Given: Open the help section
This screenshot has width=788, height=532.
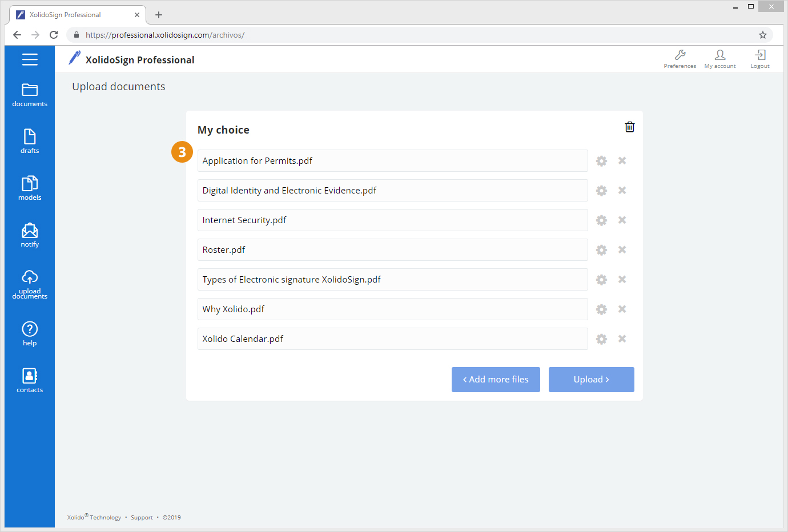Looking at the screenshot, I should (x=30, y=334).
